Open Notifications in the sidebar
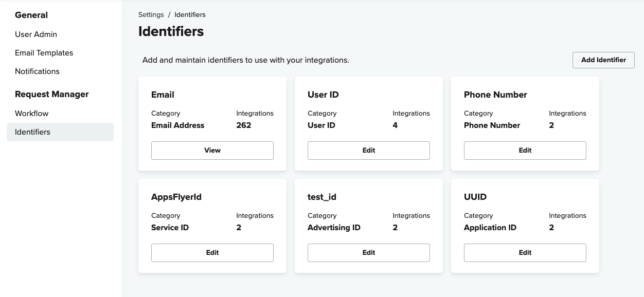 click(x=37, y=71)
